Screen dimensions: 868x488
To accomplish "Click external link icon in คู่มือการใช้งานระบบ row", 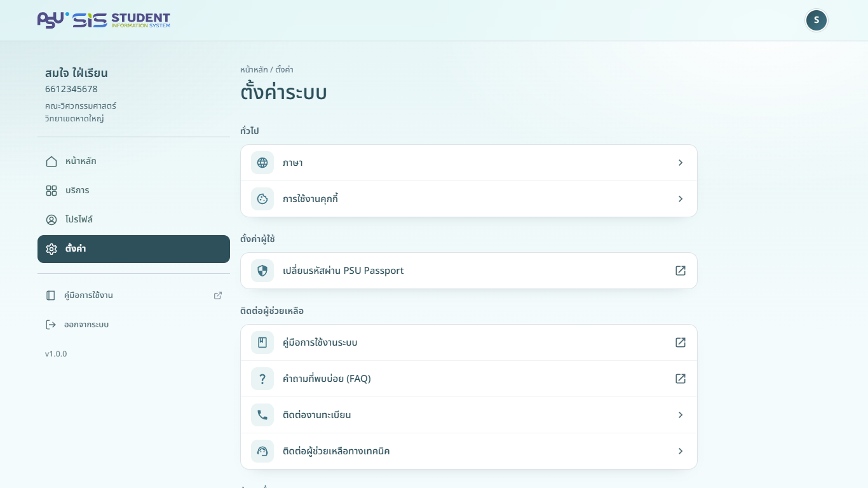I will 681,342.
